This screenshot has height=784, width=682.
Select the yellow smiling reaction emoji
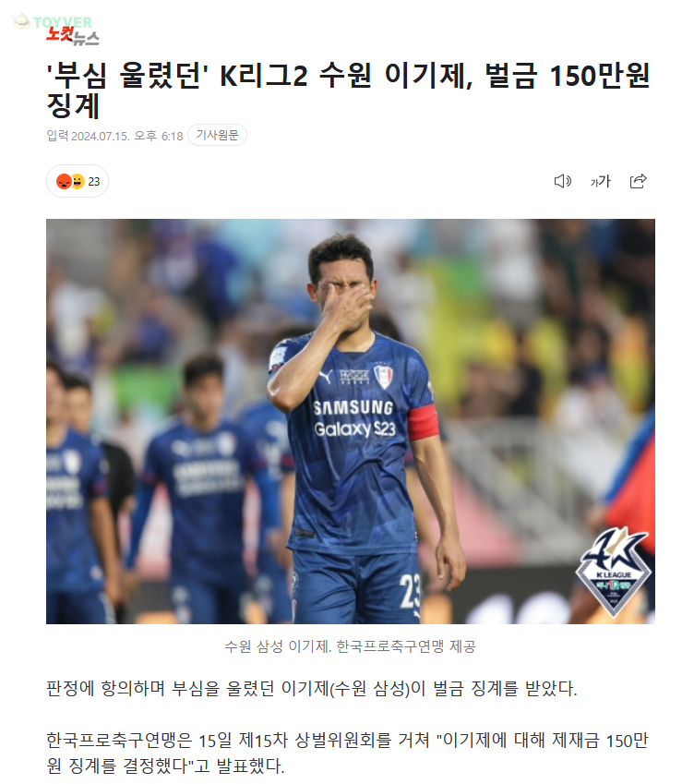[78, 181]
